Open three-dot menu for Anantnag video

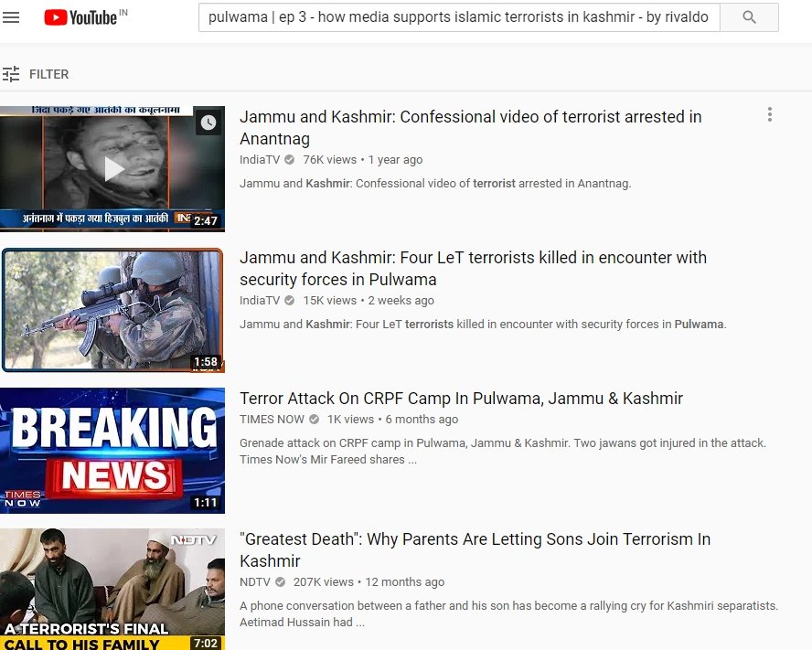(770, 114)
